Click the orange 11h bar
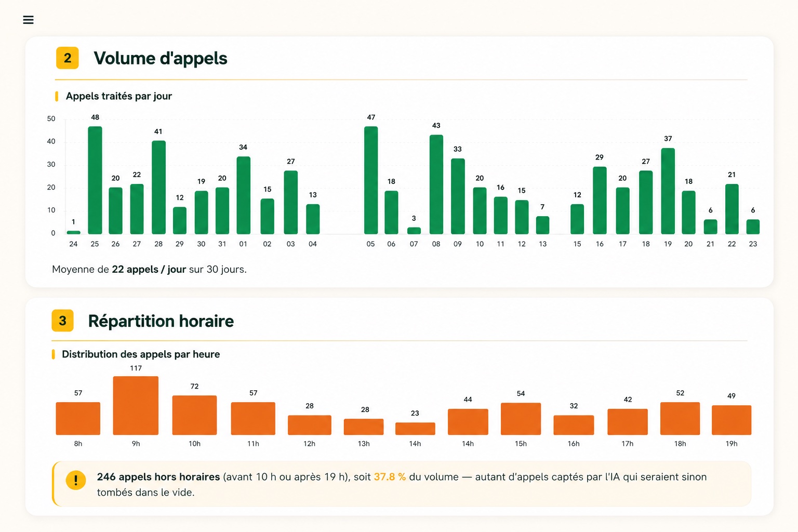This screenshot has width=798, height=532. 253,419
